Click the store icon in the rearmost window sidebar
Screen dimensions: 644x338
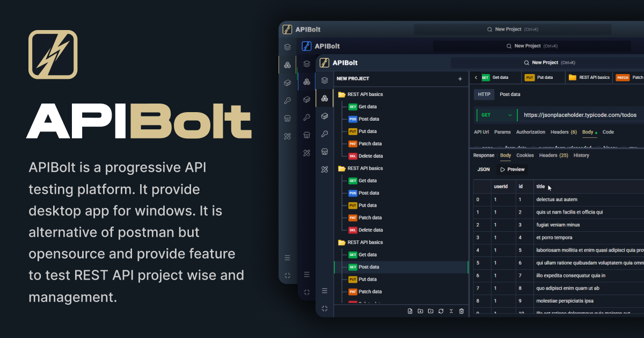point(288,118)
